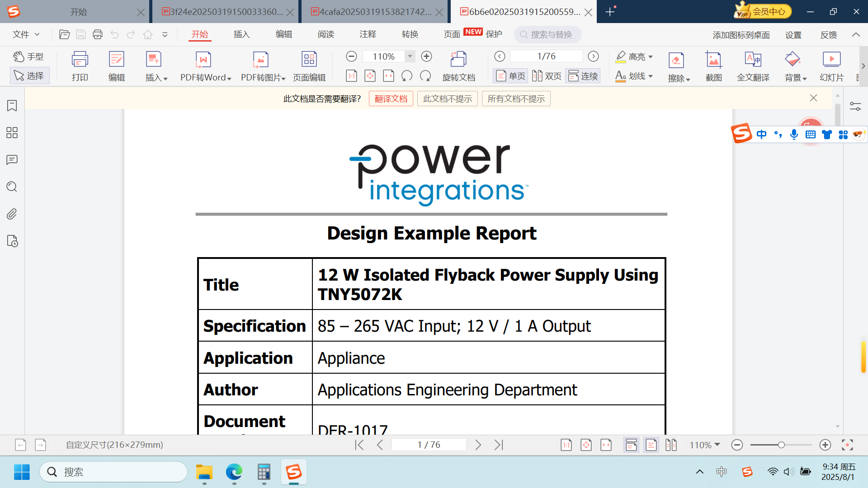Open Microsoft Edge from the taskbar
This screenshot has width=868, height=488.
[x=234, y=472]
